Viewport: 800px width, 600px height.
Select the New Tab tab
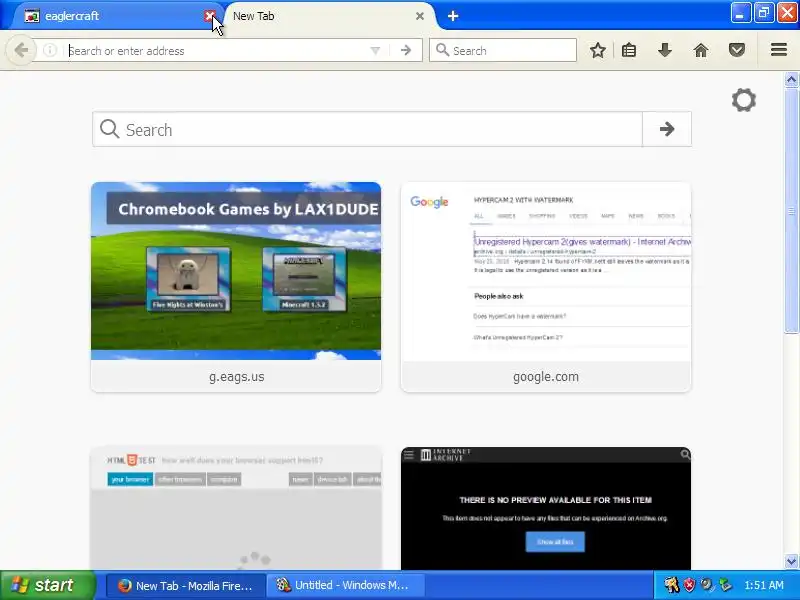(x=327, y=16)
